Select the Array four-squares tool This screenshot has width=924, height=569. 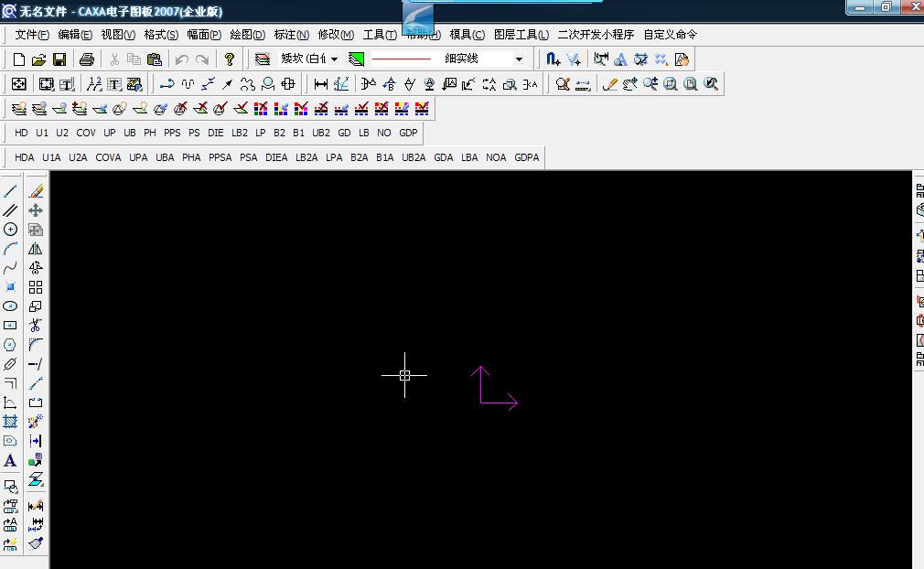tap(36, 287)
